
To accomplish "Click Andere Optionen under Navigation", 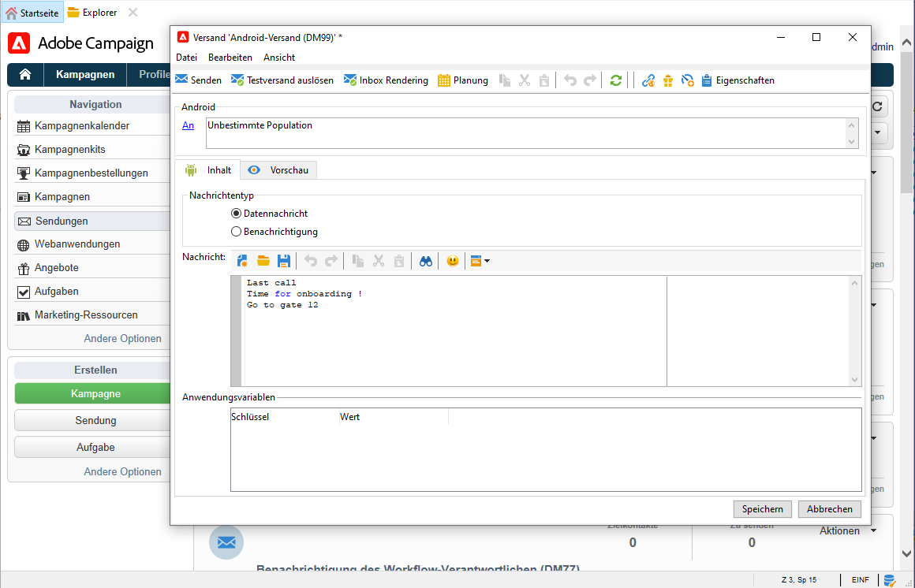I will (122, 338).
